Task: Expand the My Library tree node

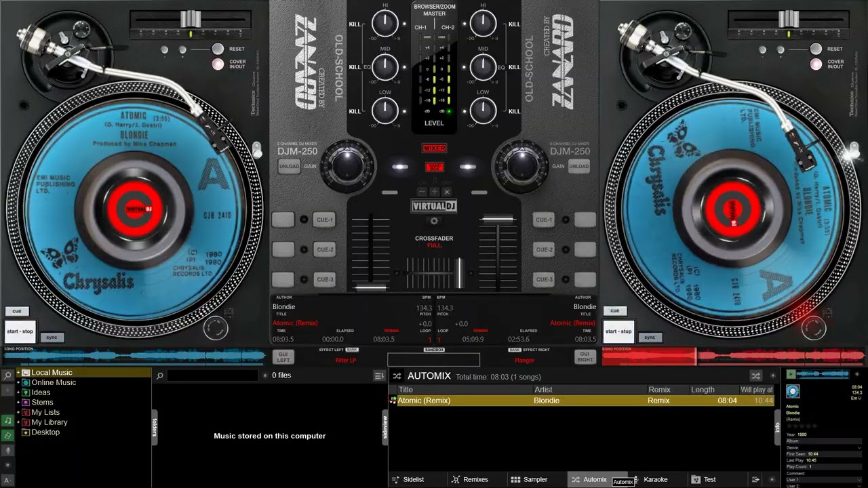Action: coord(18,422)
